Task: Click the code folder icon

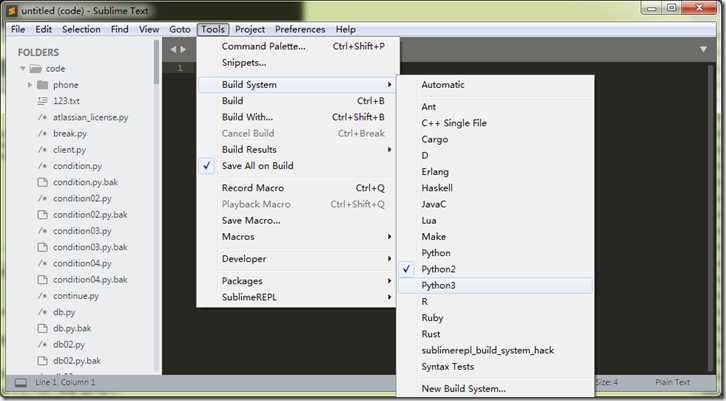Action: [36, 69]
